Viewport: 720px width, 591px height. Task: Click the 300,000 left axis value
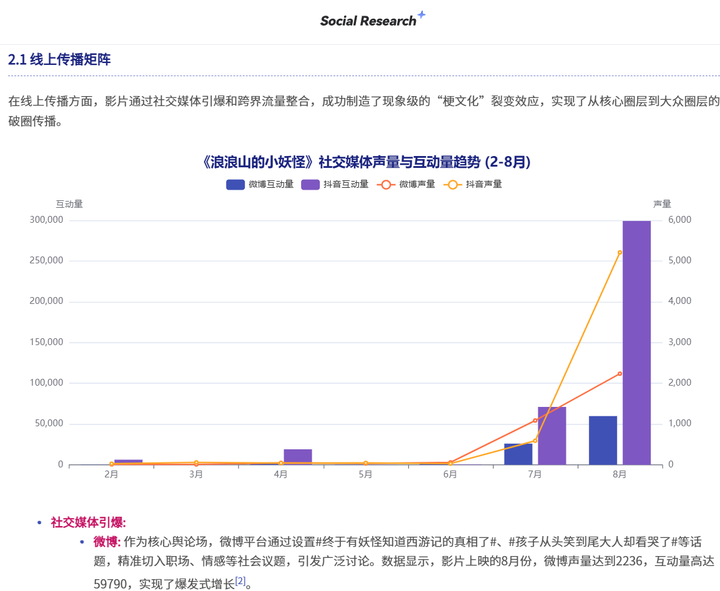click(46, 220)
